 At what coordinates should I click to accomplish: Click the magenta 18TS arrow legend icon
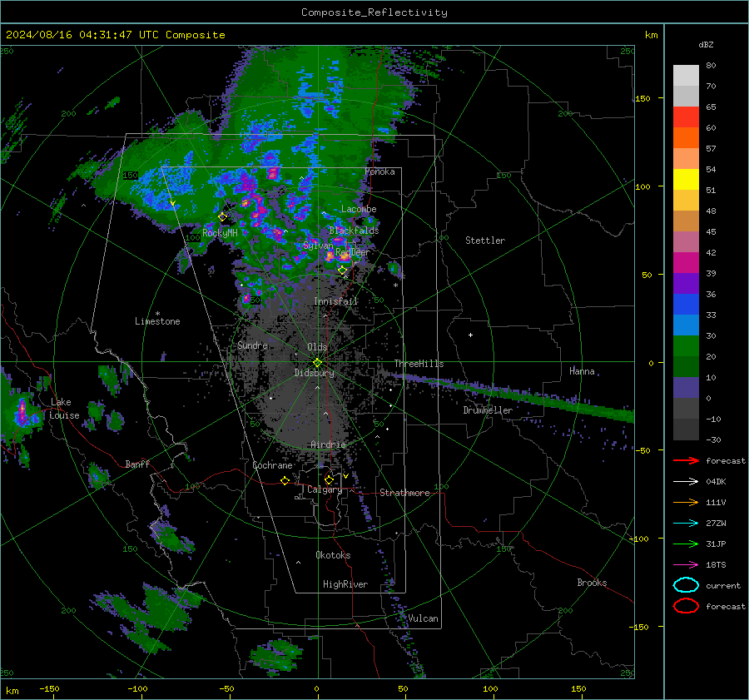[x=686, y=565]
